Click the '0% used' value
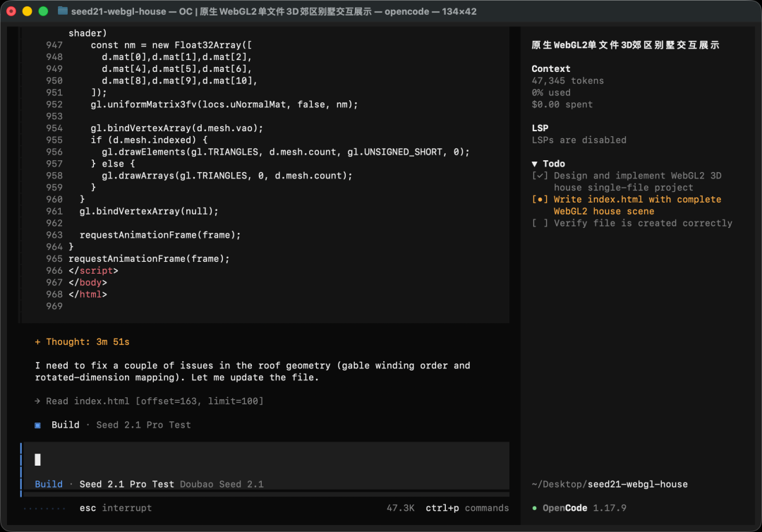Viewport: 762px width, 532px height. [550, 93]
